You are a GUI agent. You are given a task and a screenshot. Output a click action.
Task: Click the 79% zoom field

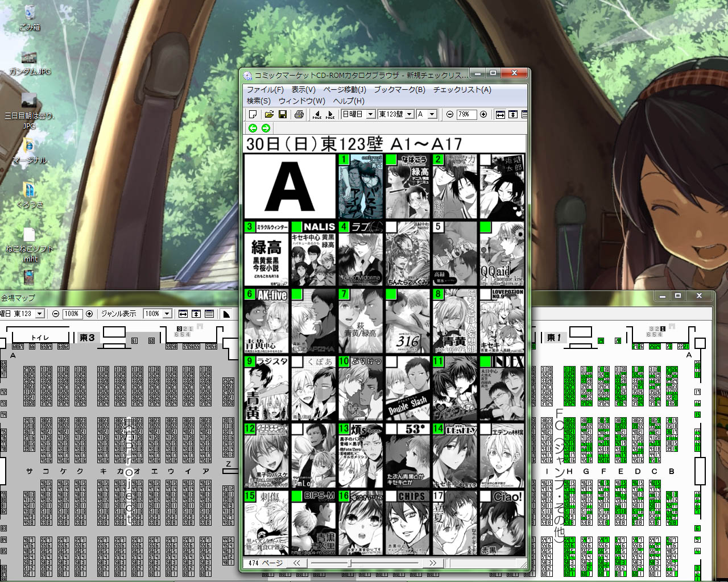(466, 114)
